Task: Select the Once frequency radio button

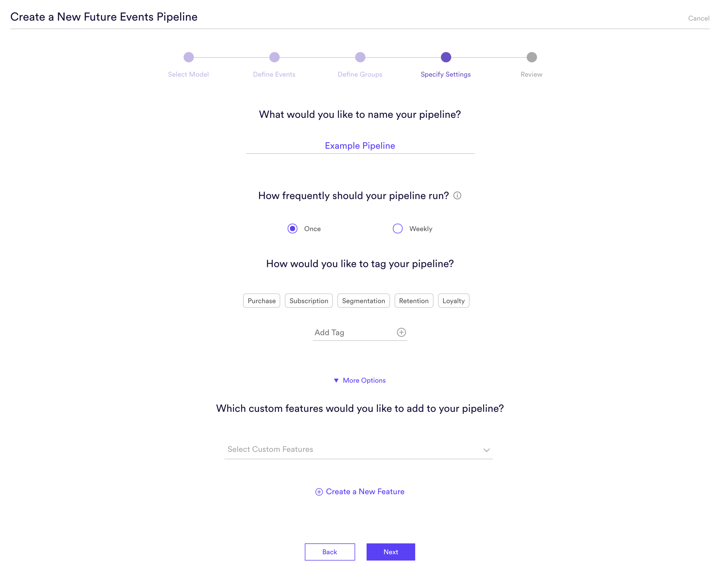Action: tap(293, 229)
